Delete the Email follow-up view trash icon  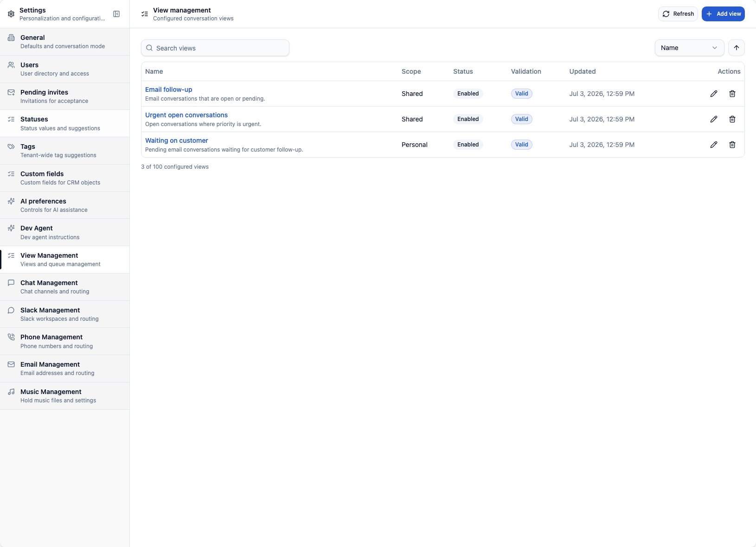pos(732,94)
